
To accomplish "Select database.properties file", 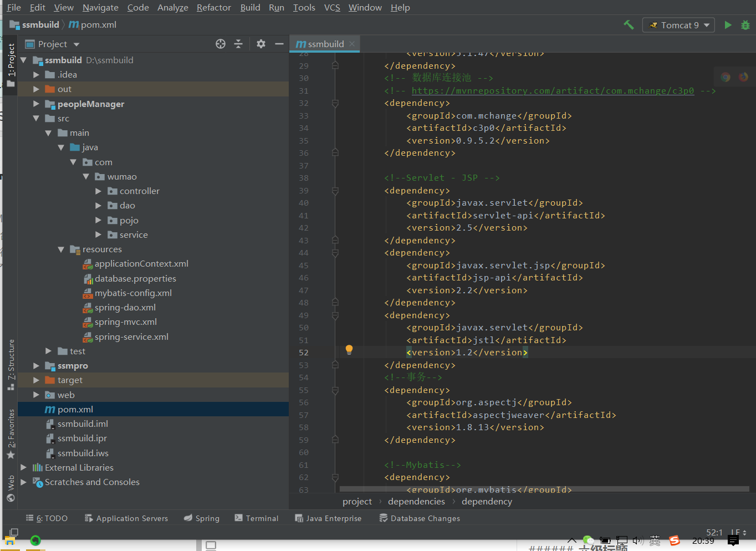I will point(135,278).
